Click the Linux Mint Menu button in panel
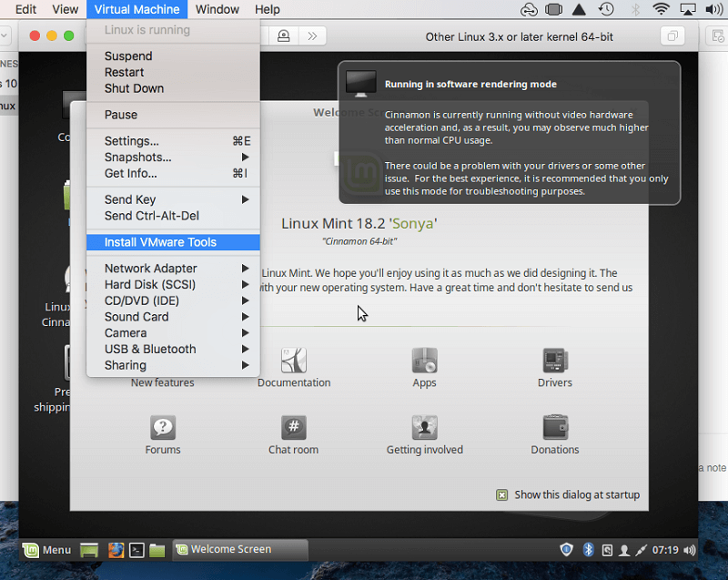 [47, 550]
